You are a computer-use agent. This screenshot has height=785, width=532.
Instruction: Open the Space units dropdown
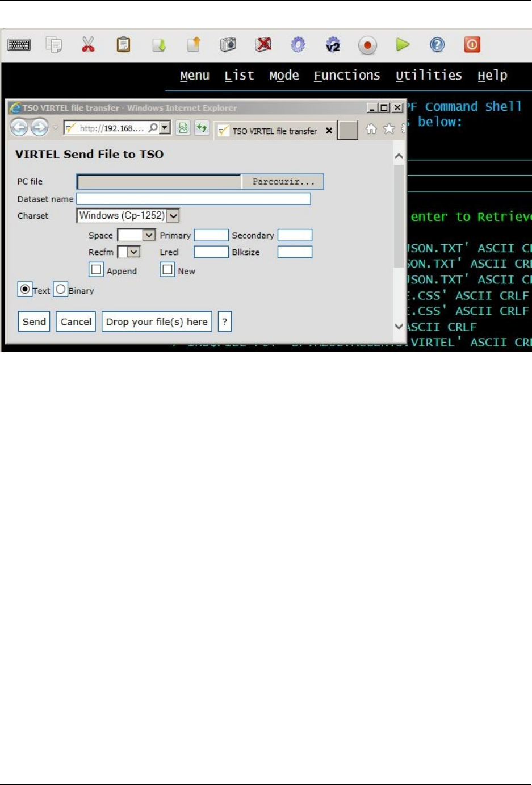136,235
